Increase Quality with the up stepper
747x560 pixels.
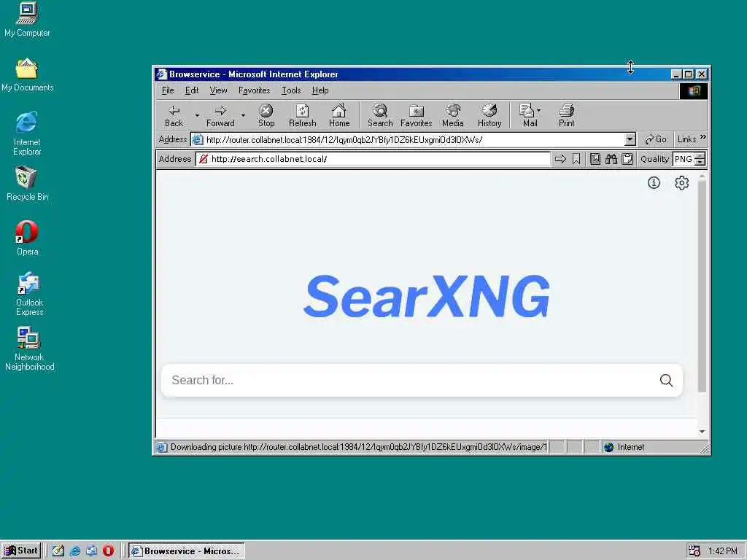coord(700,156)
